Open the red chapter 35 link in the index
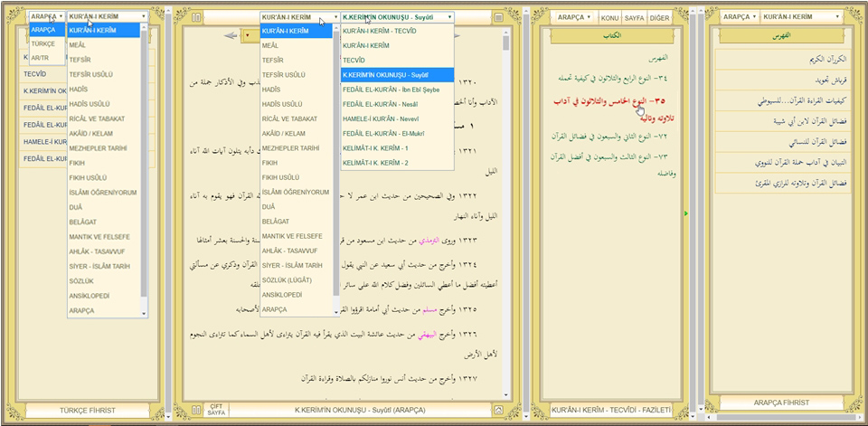The height and width of the screenshot is (426, 868). 613,109
